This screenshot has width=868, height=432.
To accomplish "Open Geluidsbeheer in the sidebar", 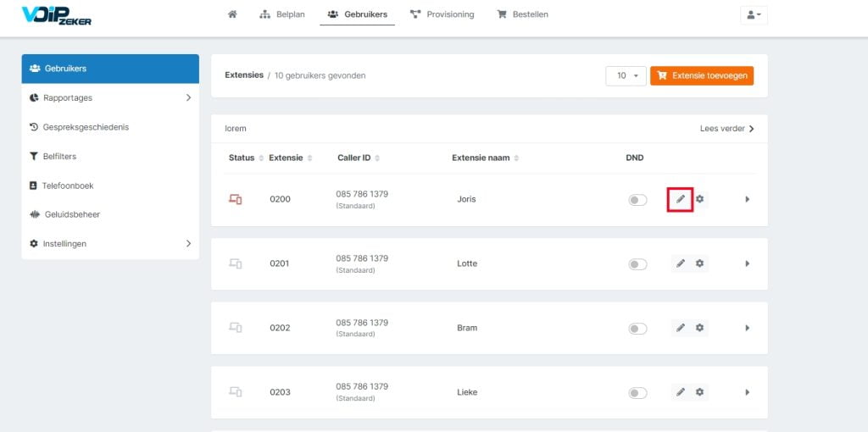I will pyautogui.click(x=110, y=214).
